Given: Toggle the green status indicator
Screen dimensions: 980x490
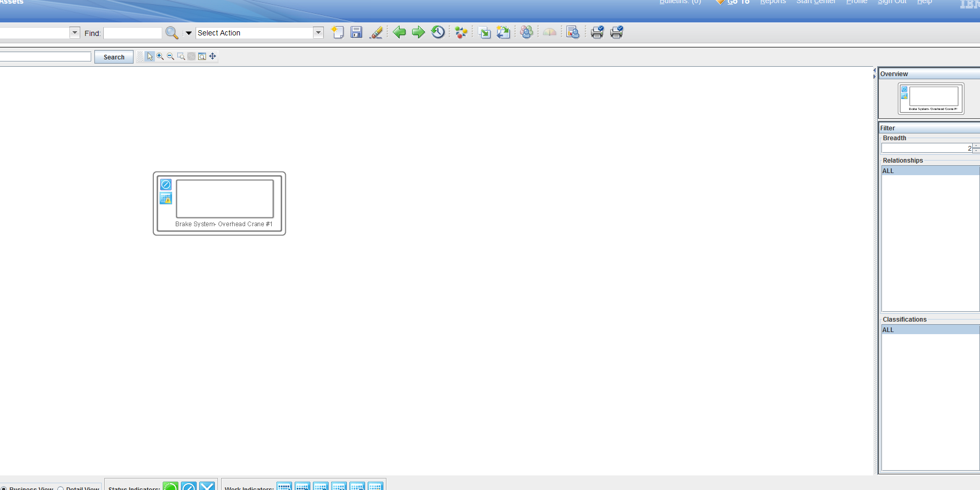Looking at the screenshot, I should pyautogui.click(x=171, y=486).
